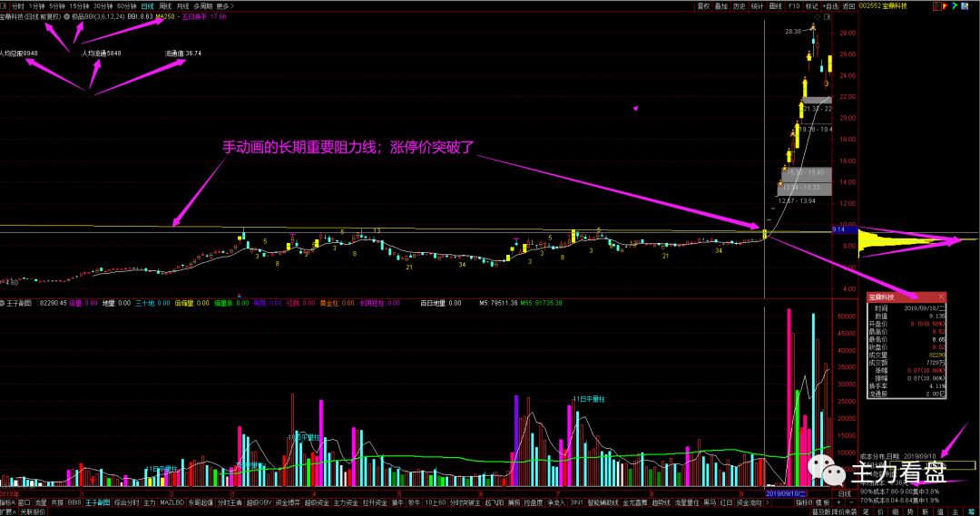The image size is (980, 516).
Task: Open 多周期 multi-period view
Action: pyautogui.click(x=202, y=6)
